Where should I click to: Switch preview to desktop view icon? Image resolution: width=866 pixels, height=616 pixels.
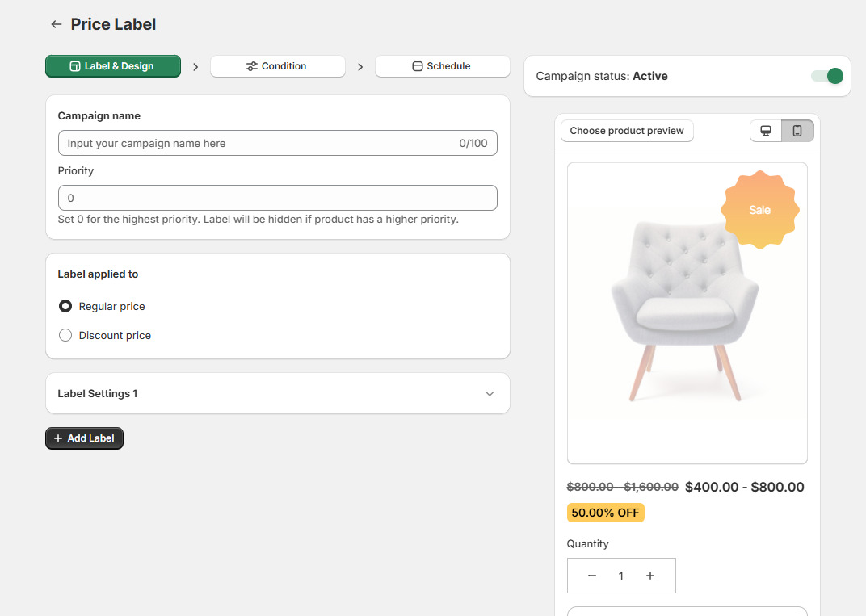point(766,131)
